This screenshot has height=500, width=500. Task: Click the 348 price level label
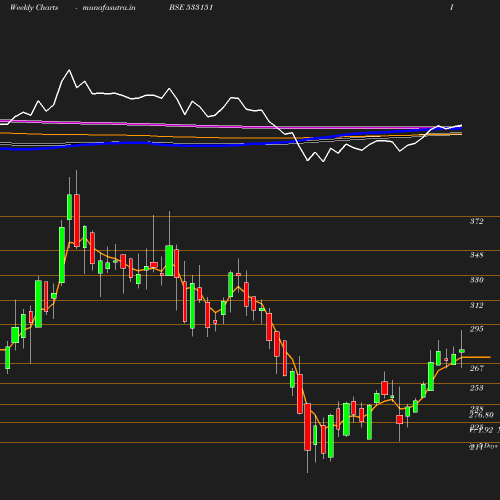click(x=476, y=255)
